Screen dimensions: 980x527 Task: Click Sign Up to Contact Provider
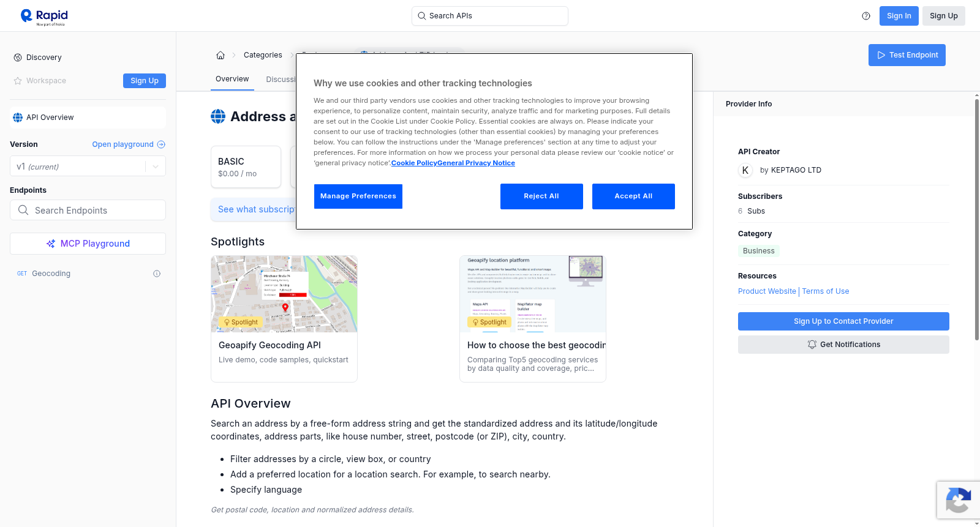coord(843,321)
